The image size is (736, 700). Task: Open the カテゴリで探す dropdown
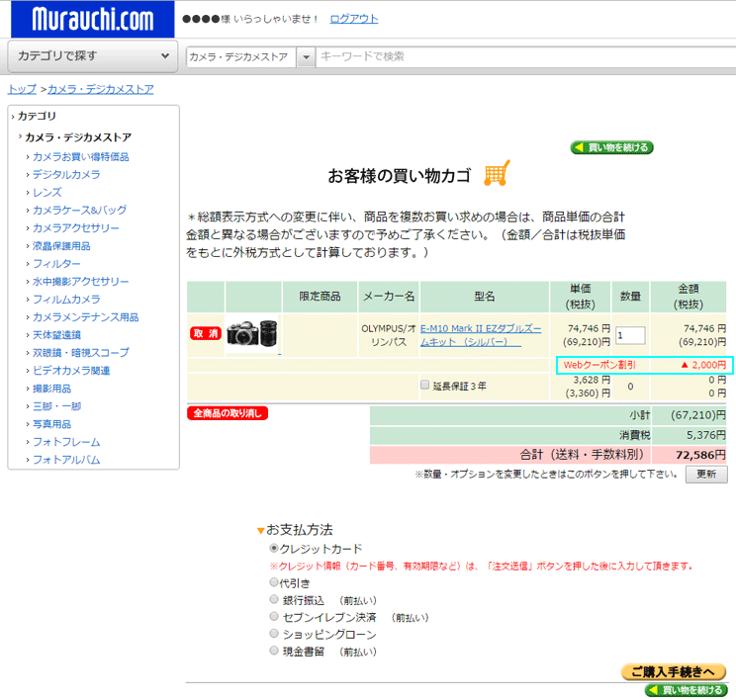click(x=93, y=56)
